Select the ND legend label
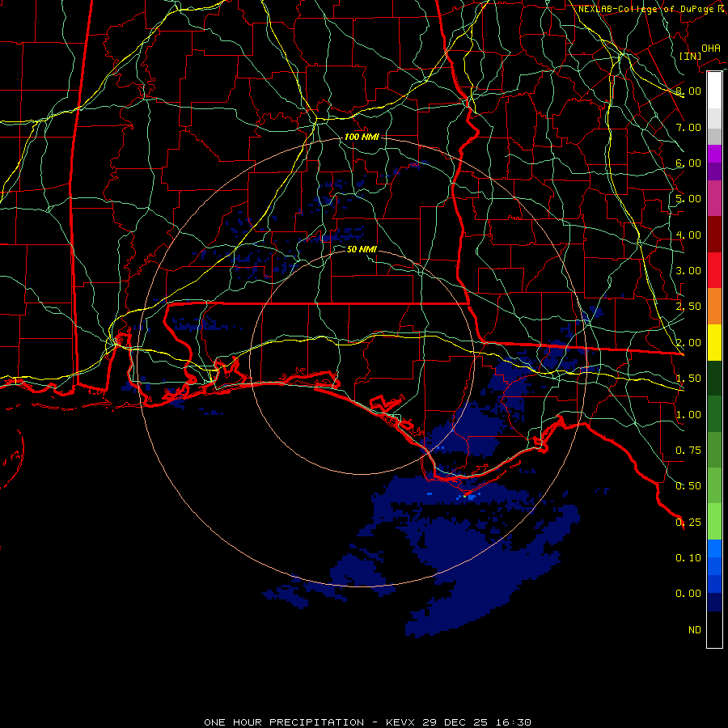 coord(695,630)
